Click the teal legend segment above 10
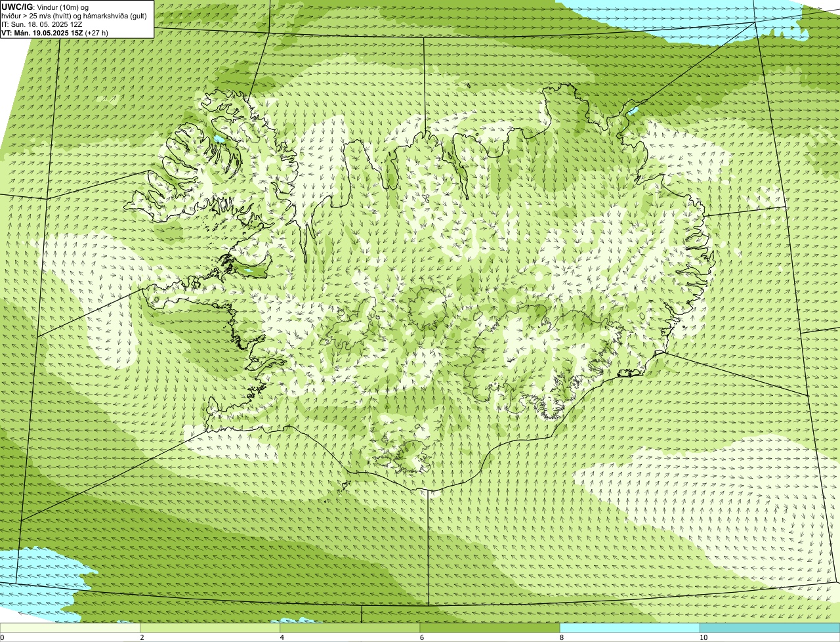 tap(770, 628)
